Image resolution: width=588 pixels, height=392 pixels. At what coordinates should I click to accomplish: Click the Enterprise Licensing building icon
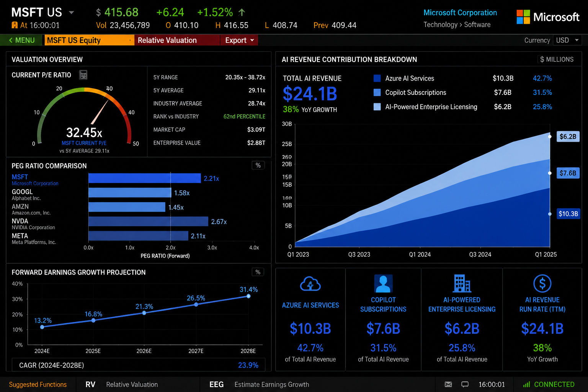(x=462, y=284)
